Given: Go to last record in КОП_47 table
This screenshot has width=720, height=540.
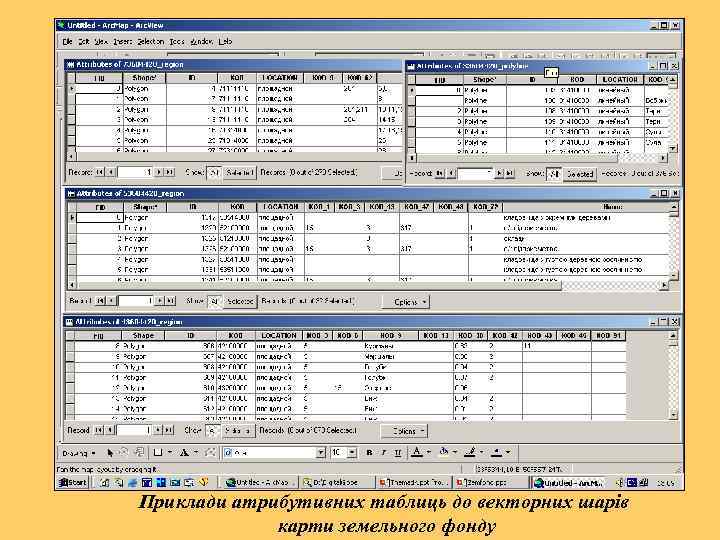Looking at the screenshot, I should (x=170, y=301).
